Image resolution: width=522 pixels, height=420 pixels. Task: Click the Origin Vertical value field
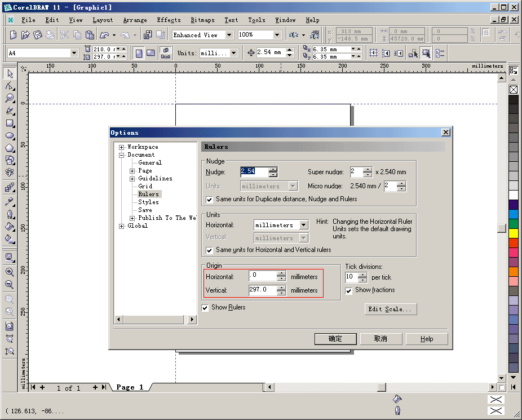[262, 290]
